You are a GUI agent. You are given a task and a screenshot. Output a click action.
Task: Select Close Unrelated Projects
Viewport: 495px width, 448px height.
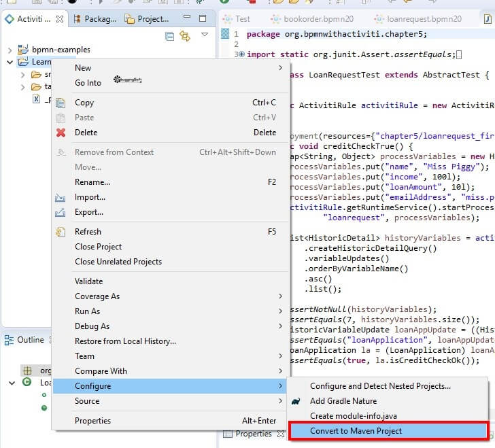(170, 262)
